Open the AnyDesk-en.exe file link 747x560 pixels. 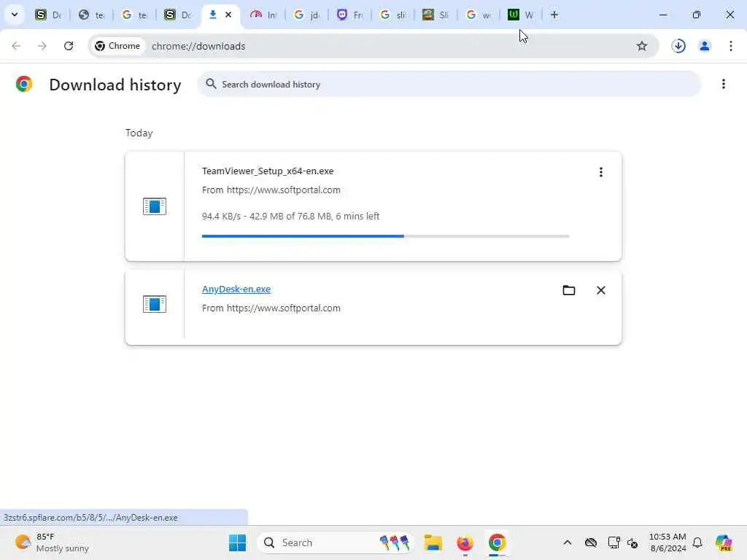pos(236,289)
